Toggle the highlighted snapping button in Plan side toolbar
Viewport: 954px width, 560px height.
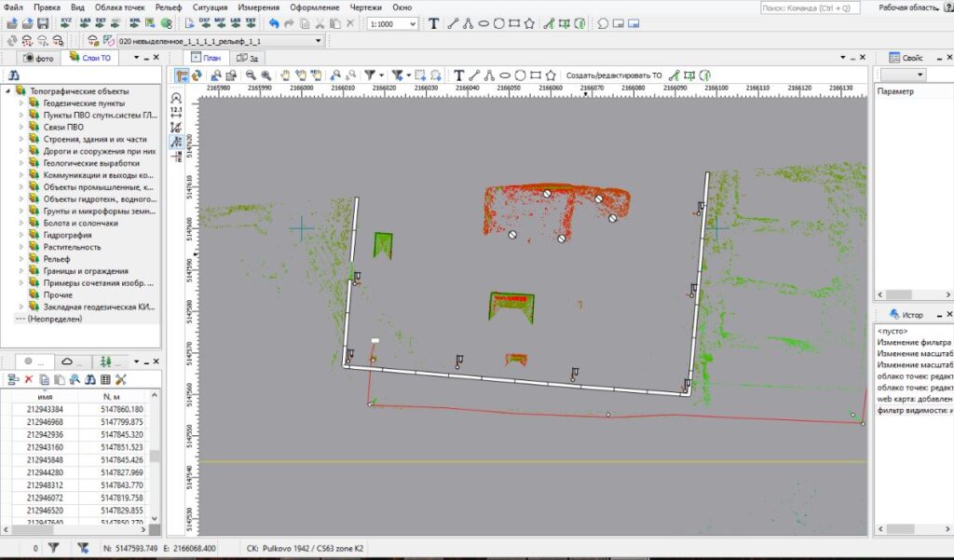(x=176, y=142)
